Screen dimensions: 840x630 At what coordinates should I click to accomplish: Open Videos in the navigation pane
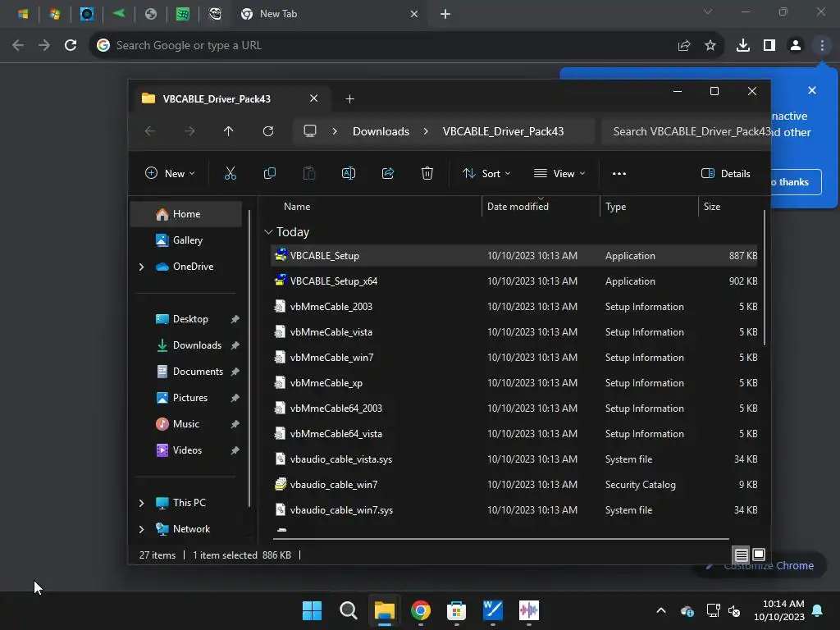(x=187, y=450)
